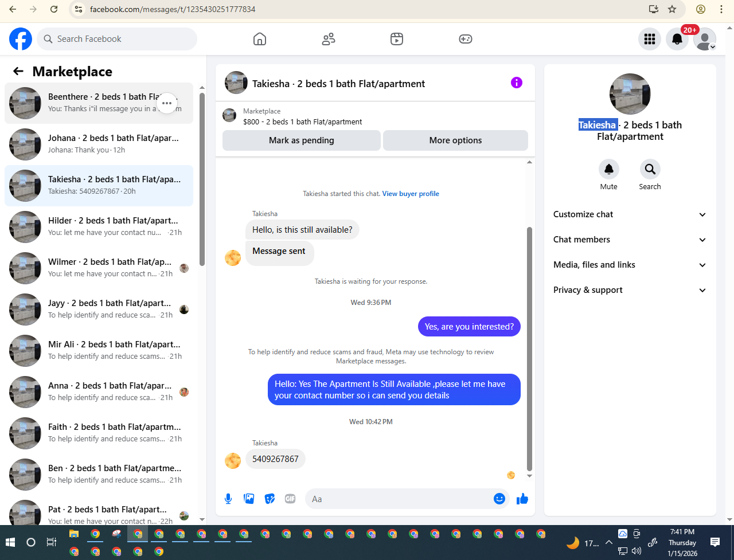Image resolution: width=734 pixels, height=560 pixels.
Task: Open View buyer profile link
Action: (x=411, y=194)
